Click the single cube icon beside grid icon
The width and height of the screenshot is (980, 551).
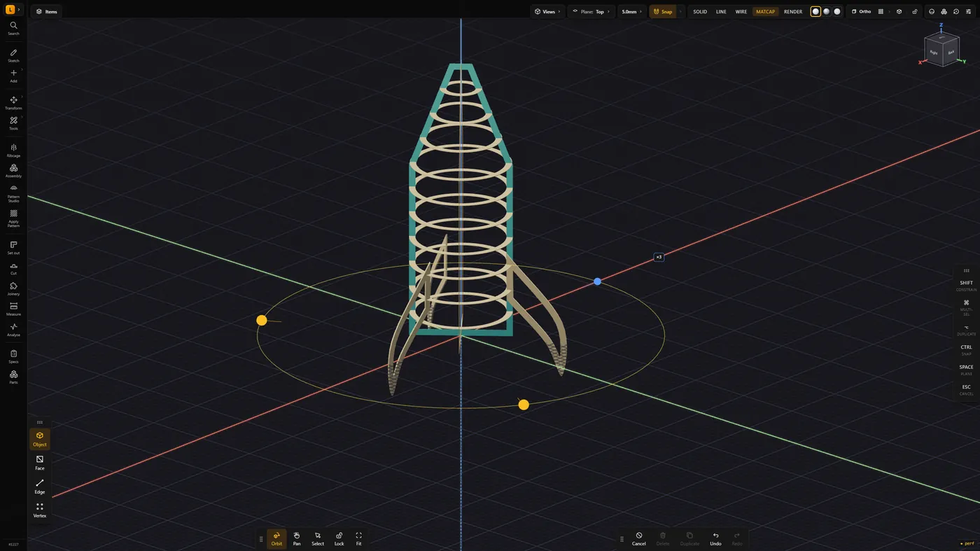point(899,12)
